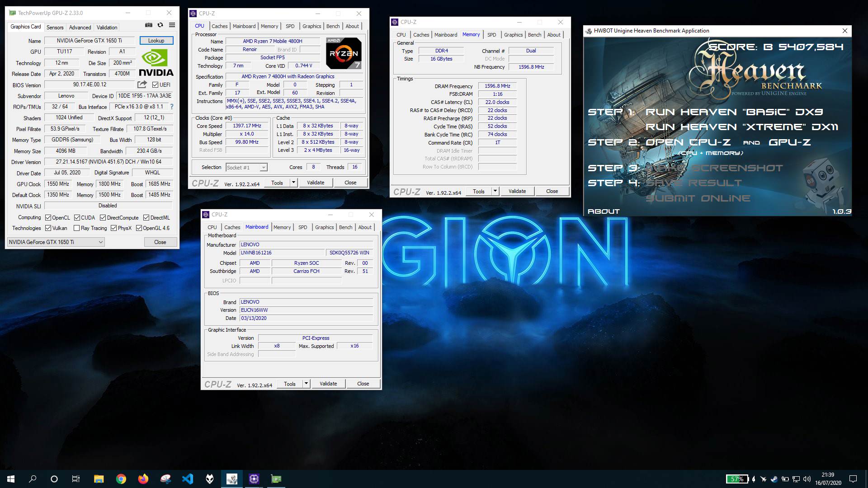
Task: Open Visual Studio Code from the taskbar
Action: click(187, 479)
